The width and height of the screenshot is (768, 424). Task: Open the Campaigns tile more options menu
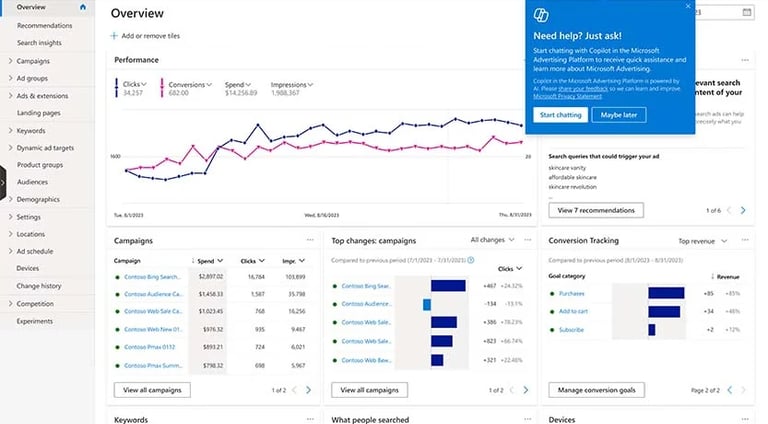pyautogui.click(x=310, y=240)
